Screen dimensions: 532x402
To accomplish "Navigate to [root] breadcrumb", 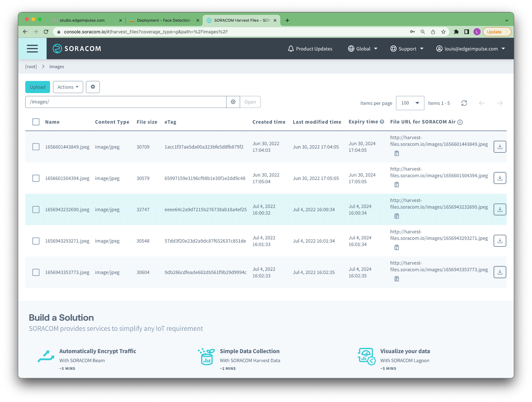I will (31, 66).
